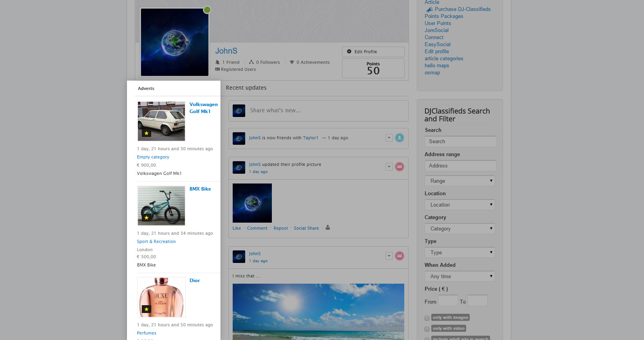The height and width of the screenshot is (340, 644).
Task: Tick the include adult ads checkbox
Action: click(x=427, y=338)
